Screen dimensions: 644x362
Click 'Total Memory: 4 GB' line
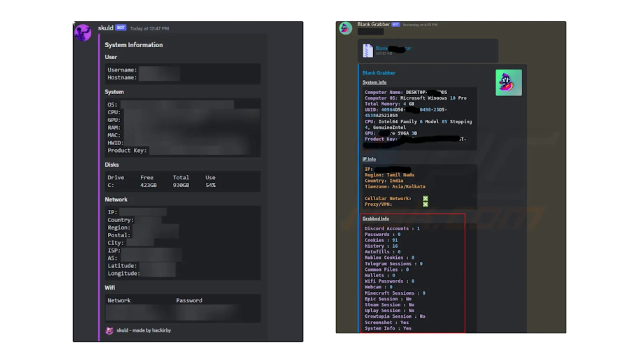coord(389,104)
